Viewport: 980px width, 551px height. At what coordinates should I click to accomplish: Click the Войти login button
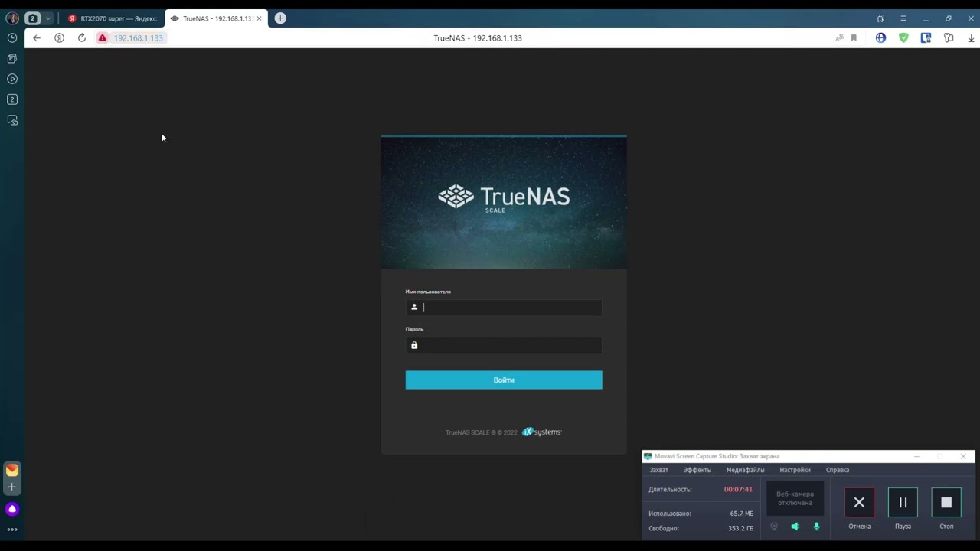point(504,380)
